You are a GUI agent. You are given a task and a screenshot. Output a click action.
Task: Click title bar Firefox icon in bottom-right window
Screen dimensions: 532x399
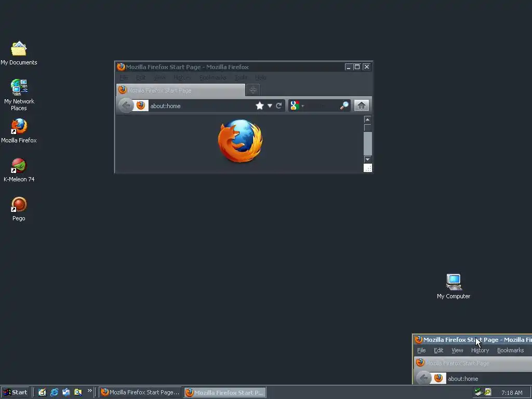[x=419, y=339]
